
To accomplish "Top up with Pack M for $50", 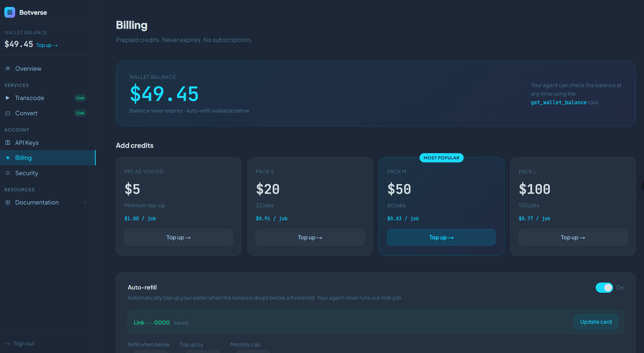I will (x=441, y=237).
